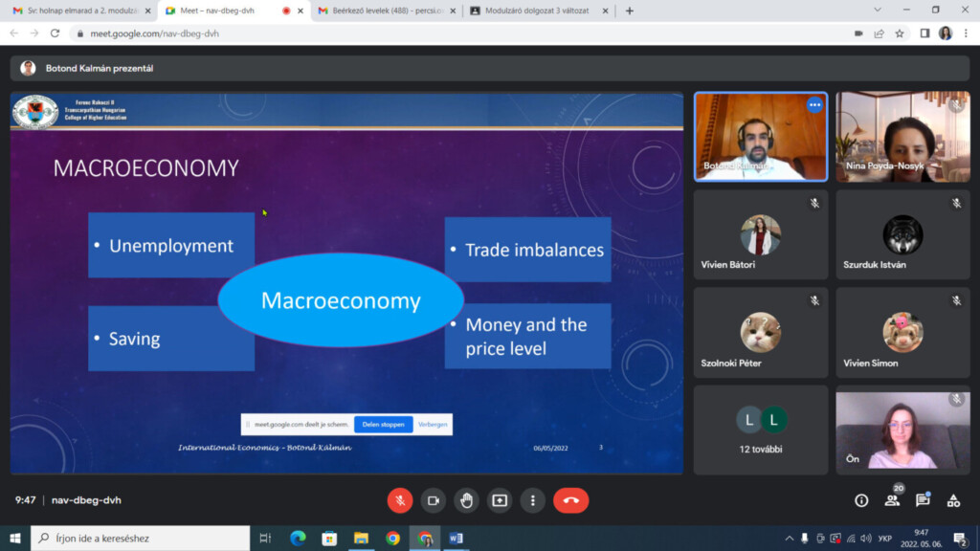The height and width of the screenshot is (551, 980).
Task: Click the present screen icon
Action: click(500, 500)
